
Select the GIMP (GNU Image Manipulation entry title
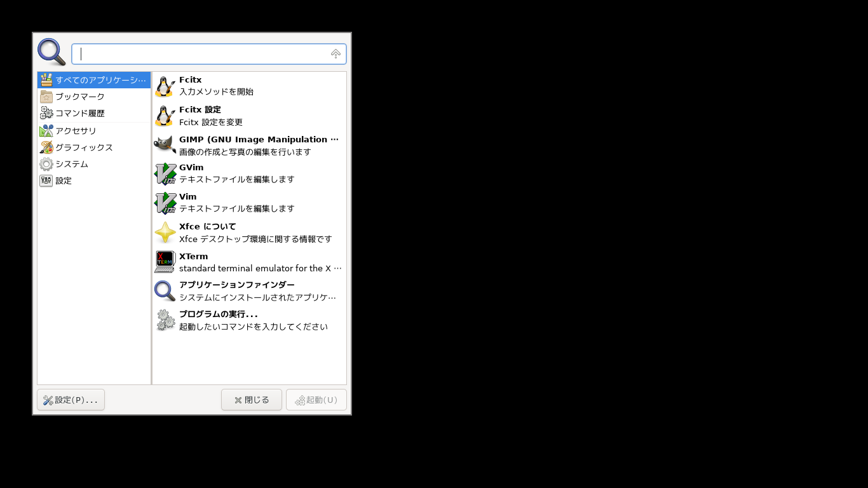259,140
